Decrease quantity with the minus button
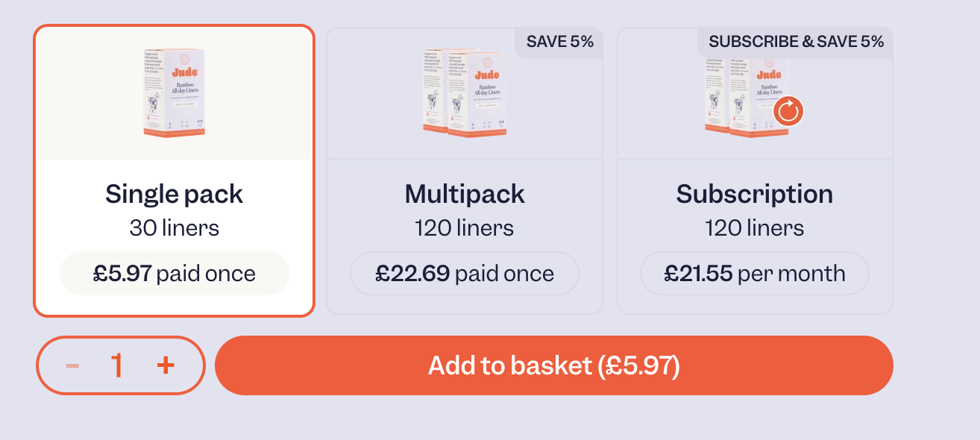The image size is (980, 440). point(72,365)
